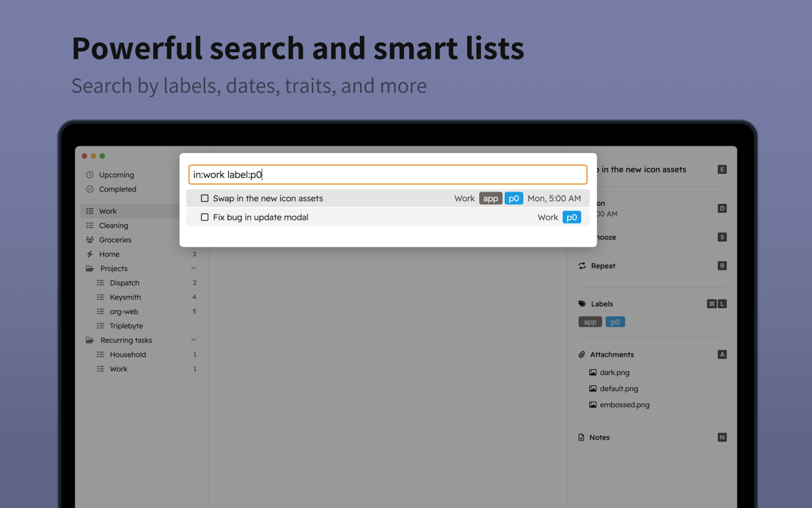Collapse the Recurring tasks folder chevron
This screenshot has width=812, height=508.
coord(194,340)
